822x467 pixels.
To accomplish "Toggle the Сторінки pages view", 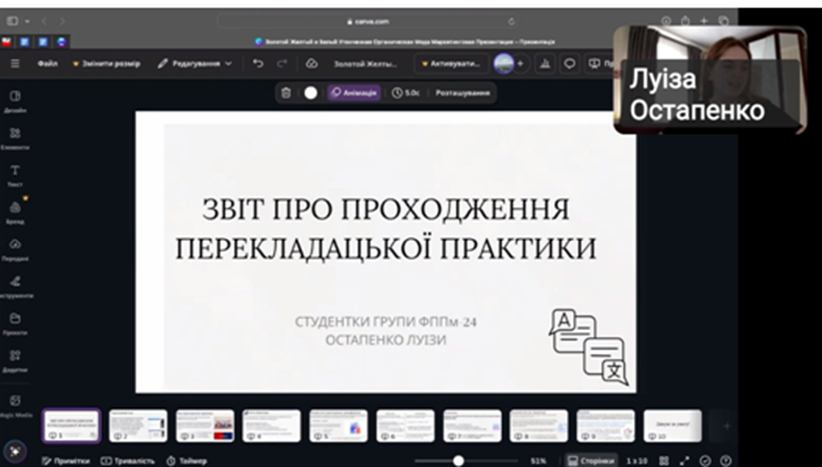I will pos(590,460).
